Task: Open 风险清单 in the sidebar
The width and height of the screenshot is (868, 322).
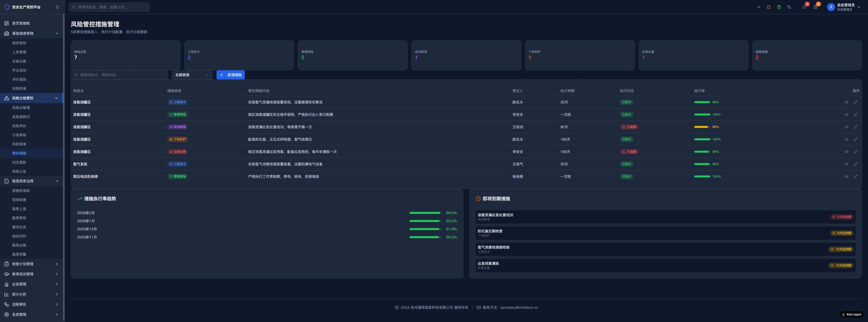Action: (19, 144)
